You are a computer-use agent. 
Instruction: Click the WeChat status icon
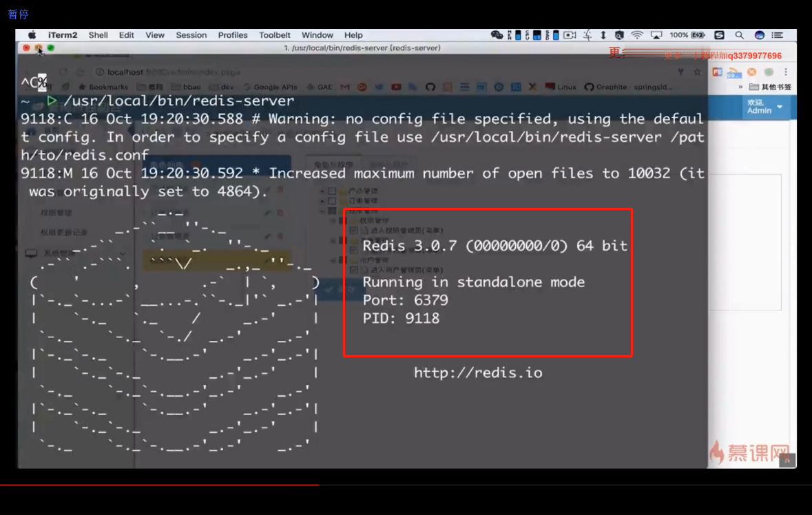pyautogui.click(x=497, y=35)
